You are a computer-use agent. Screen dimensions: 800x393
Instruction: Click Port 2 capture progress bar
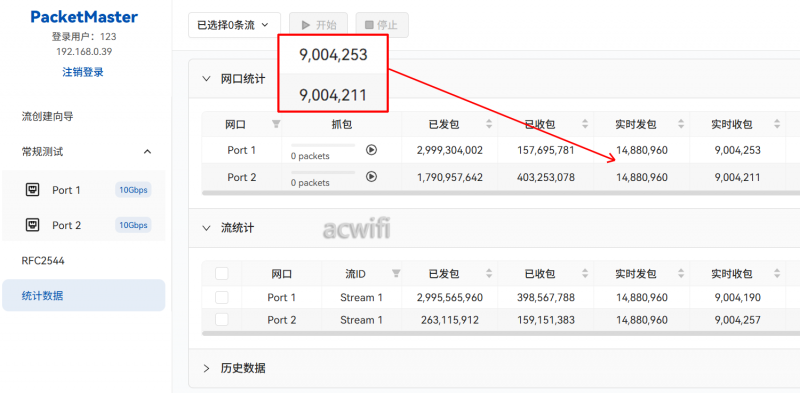click(x=322, y=173)
